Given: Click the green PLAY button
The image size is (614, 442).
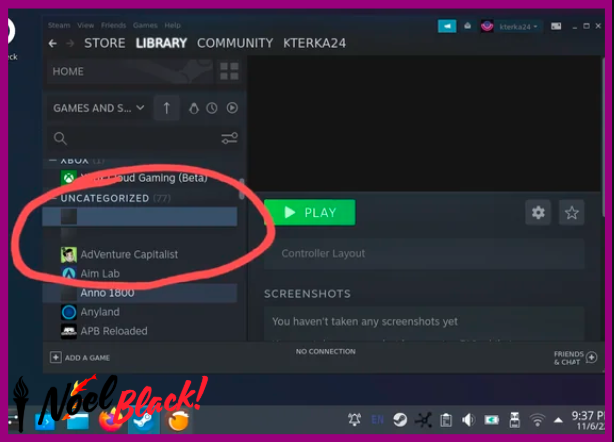Looking at the screenshot, I should [x=310, y=213].
